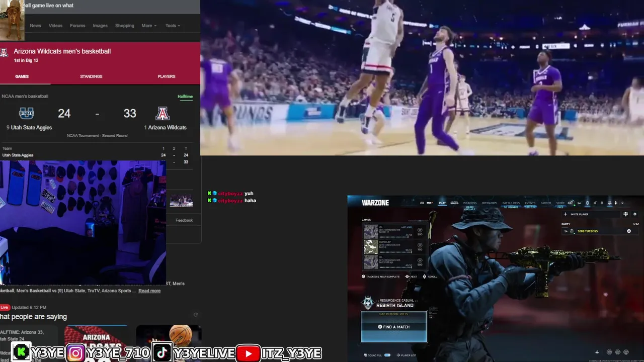Open the OPERATORS tab in Warzone
The width and height of the screenshot is (644, 362).
coord(490,203)
